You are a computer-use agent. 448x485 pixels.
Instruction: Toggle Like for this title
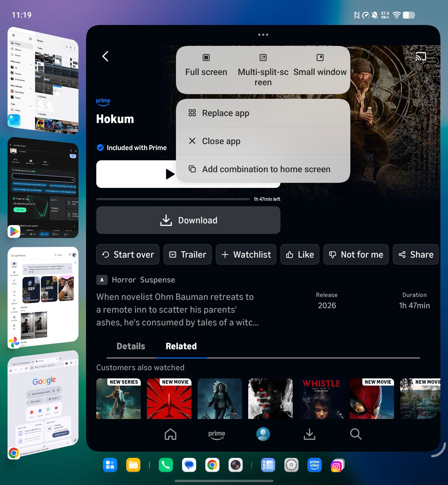click(300, 254)
